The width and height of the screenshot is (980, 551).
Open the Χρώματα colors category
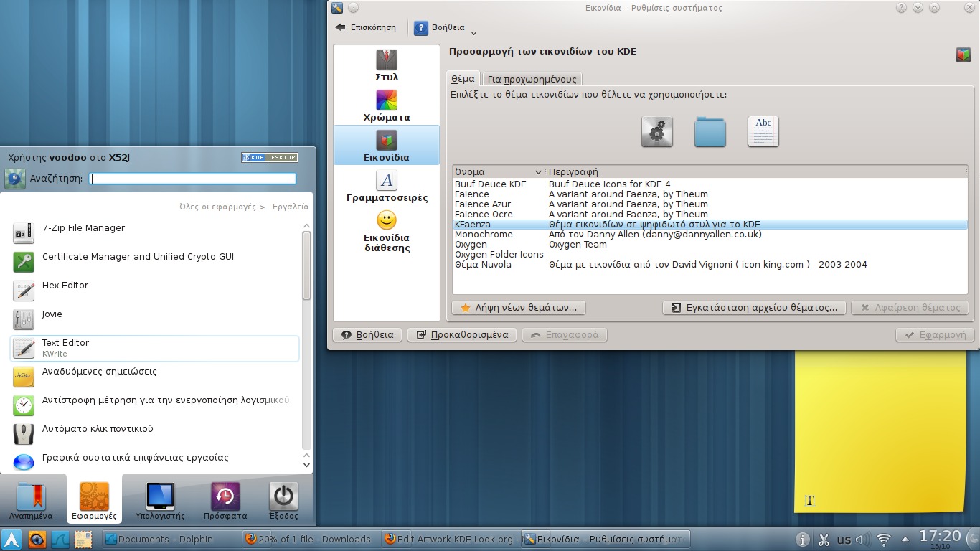386,105
